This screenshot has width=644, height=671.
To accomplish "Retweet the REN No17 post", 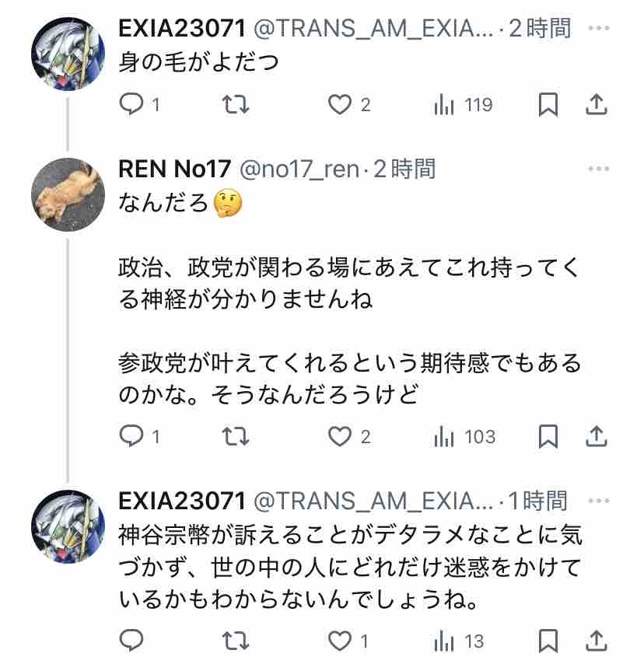I will click(236, 437).
